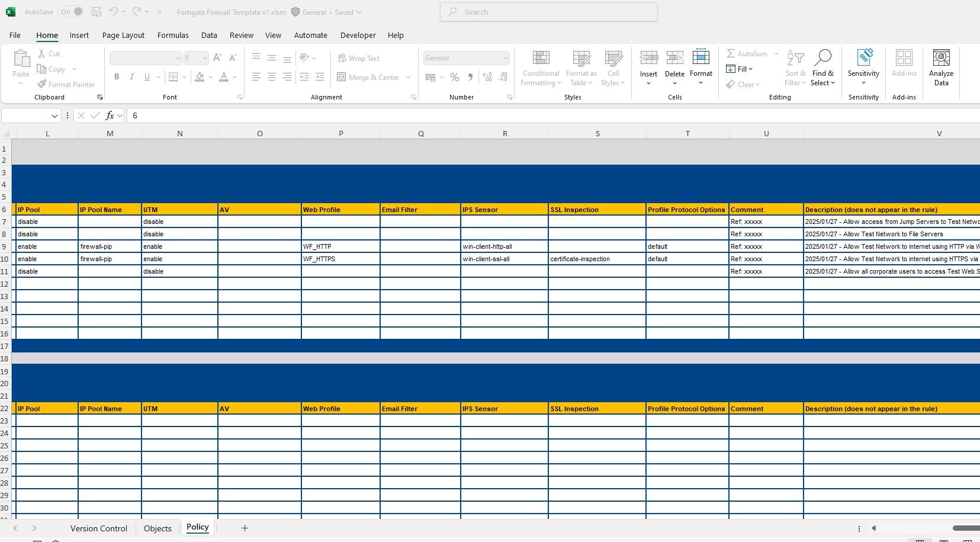
Task: Open Fill Color picker arrow
Action: tap(210, 77)
